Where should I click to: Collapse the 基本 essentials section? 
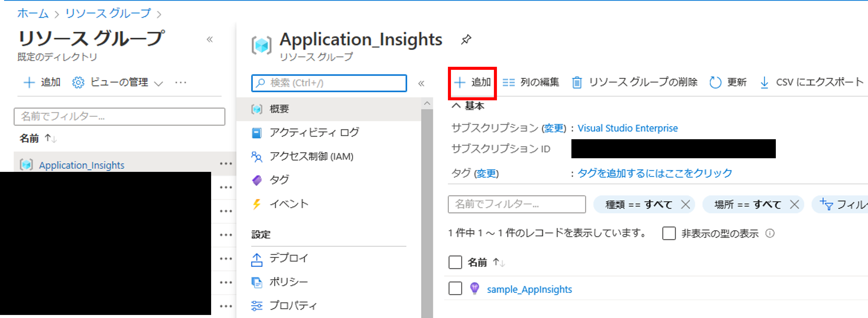[x=456, y=106]
